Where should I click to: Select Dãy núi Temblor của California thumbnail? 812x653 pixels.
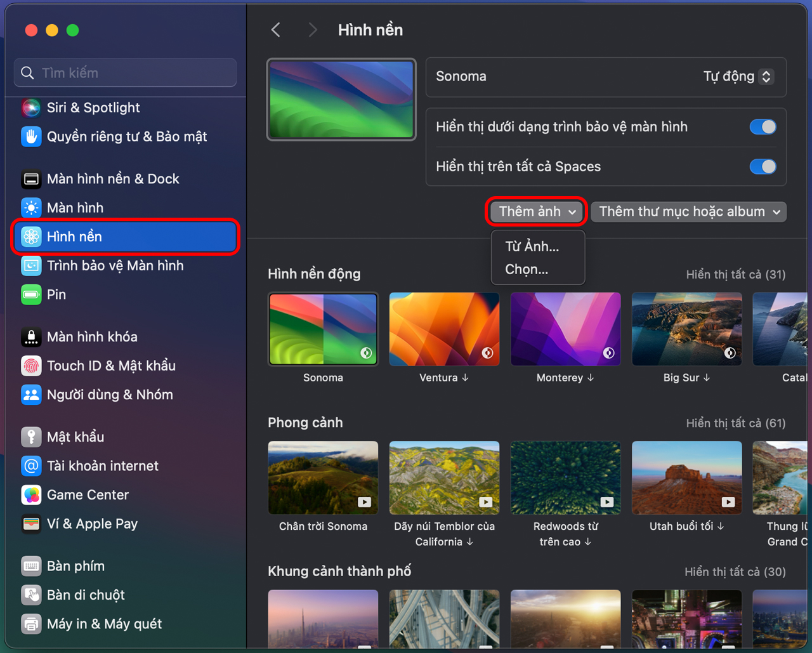[444, 478]
